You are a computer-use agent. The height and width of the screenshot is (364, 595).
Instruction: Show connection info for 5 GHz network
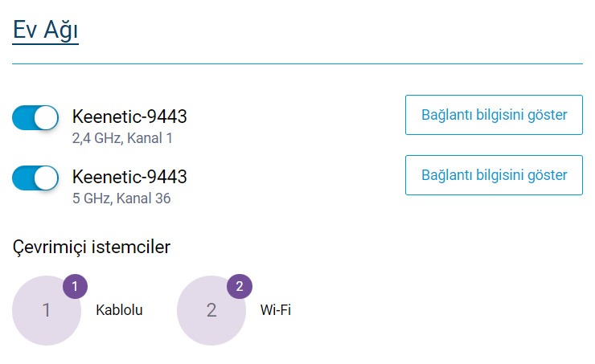point(494,175)
